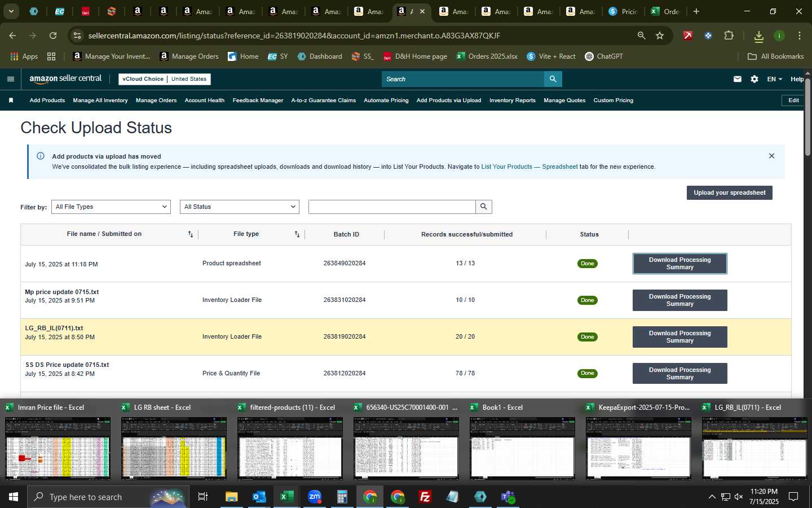Screen dimensions: 812x508
Task: Open Zoom from the taskbar
Action: pyautogui.click(x=315, y=497)
